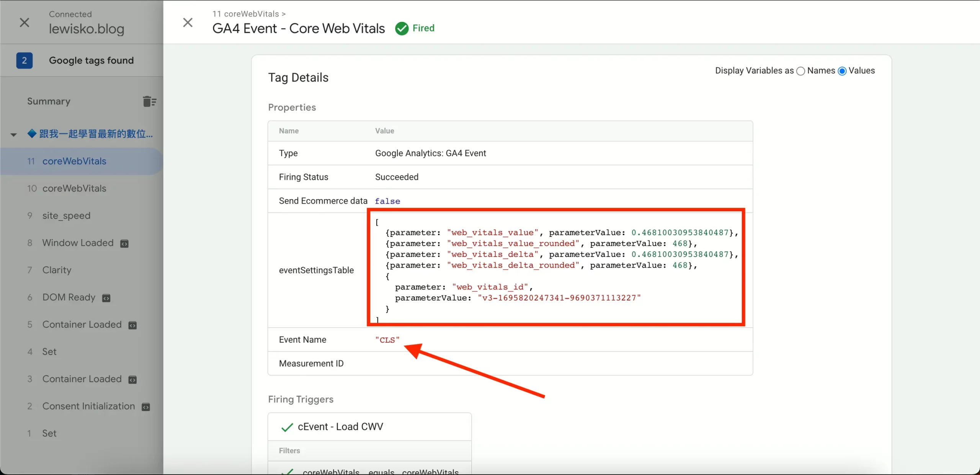Image resolution: width=980 pixels, height=475 pixels.
Task: Open the site_speed tag entry
Action: (x=66, y=215)
